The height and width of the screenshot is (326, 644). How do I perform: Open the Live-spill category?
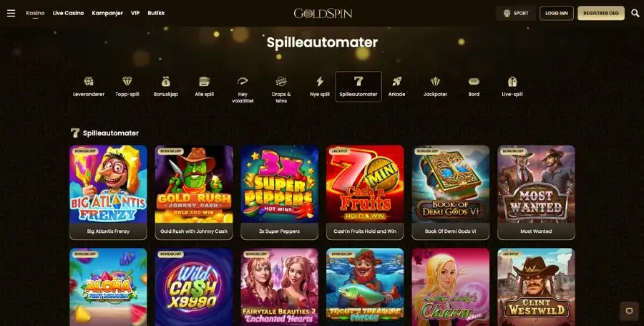point(512,86)
